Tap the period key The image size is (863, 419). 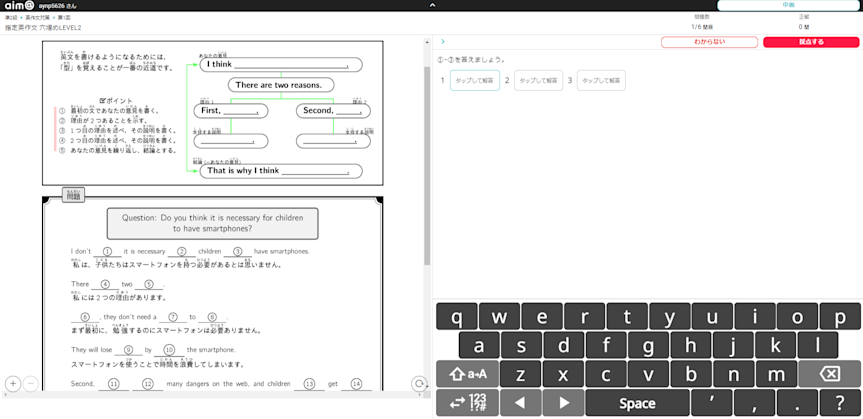[797, 403]
